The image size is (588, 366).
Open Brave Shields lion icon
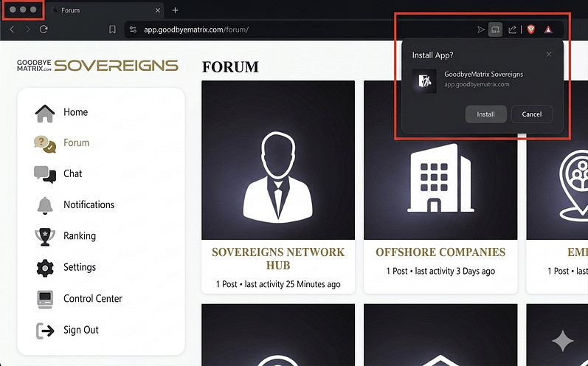(x=531, y=30)
